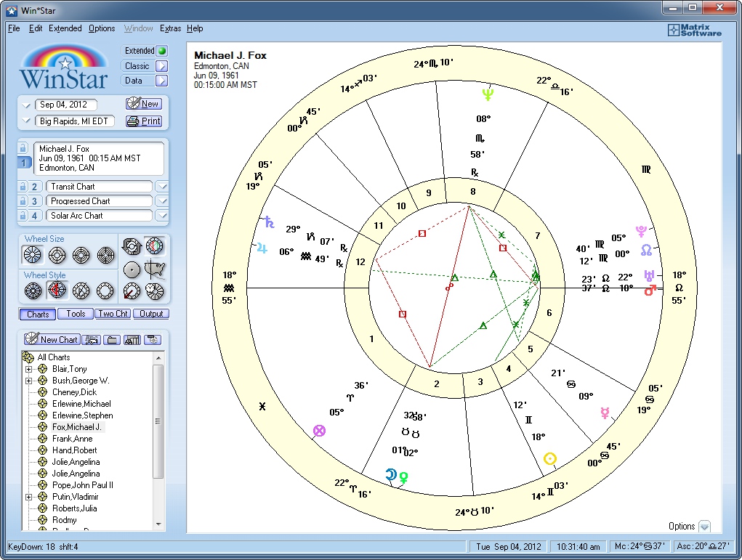Open the folder icon in chart toolbar
Image resolution: width=742 pixels, height=560 pixels.
tap(112, 340)
